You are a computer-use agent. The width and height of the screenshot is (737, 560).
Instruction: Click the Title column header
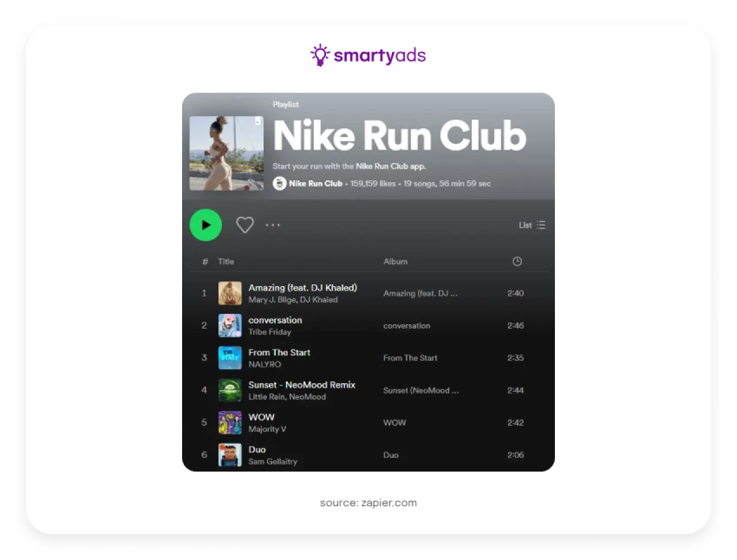[x=226, y=262]
